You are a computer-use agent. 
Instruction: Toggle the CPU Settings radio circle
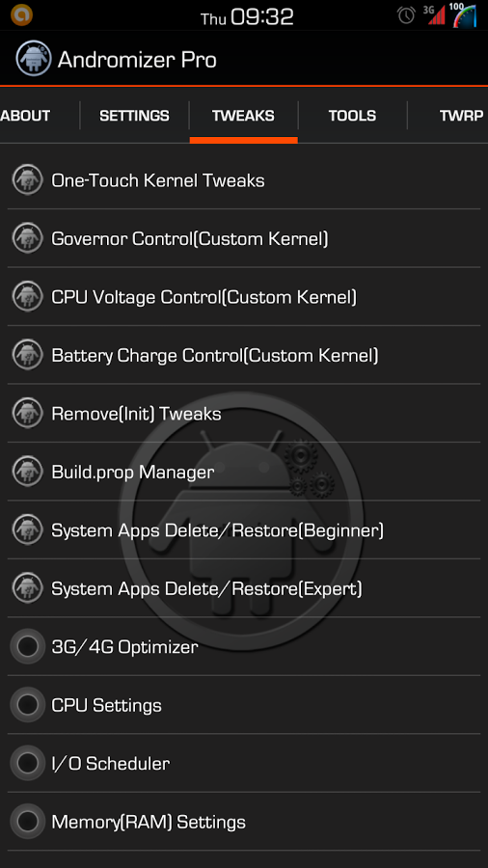click(x=28, y=705)
